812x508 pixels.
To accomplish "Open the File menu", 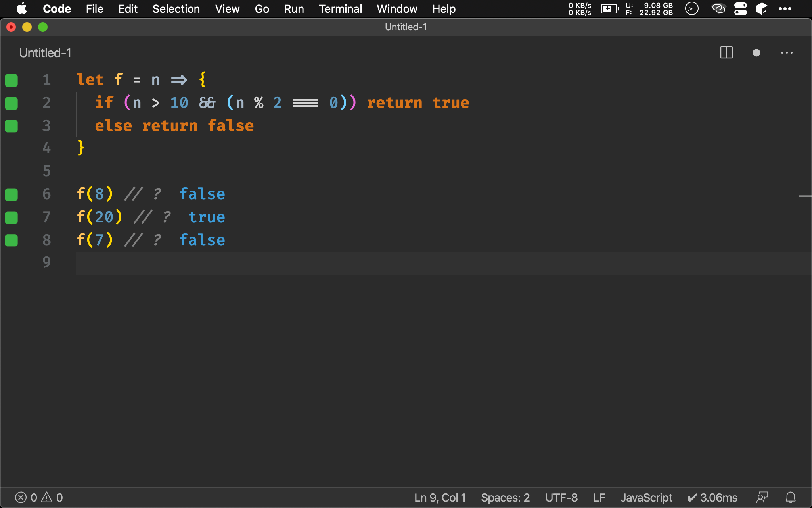I will coord(94,9).
